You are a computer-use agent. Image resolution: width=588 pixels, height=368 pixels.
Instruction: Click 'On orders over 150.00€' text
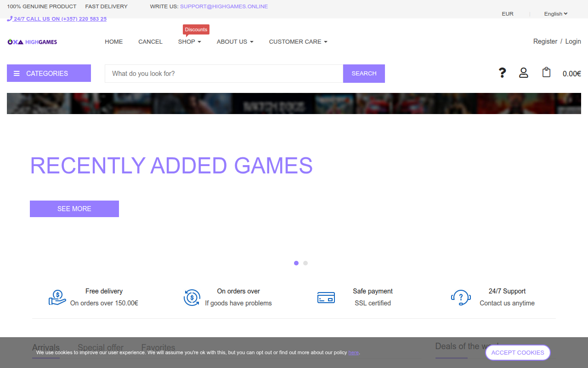(104, 303)
